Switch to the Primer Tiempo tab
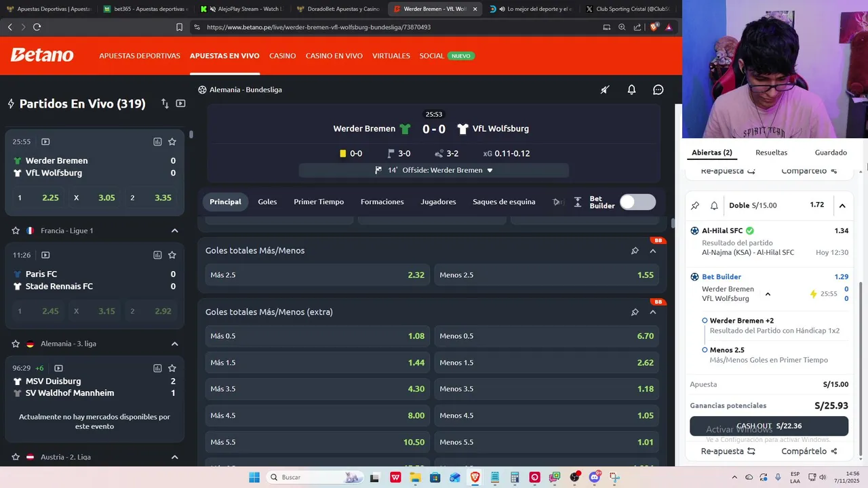Image resolution: width=868 pixels, height=488 pixels. click(x=319, y=202)
